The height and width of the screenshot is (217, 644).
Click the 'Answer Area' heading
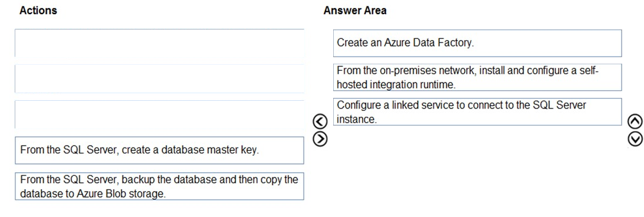coord(355,10)
